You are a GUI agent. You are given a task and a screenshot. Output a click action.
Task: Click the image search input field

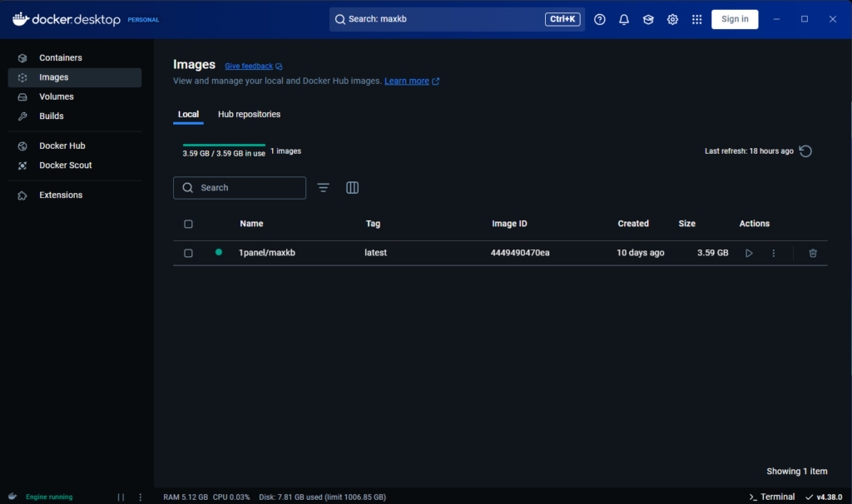pyautogui.click(x=240, y=188)
